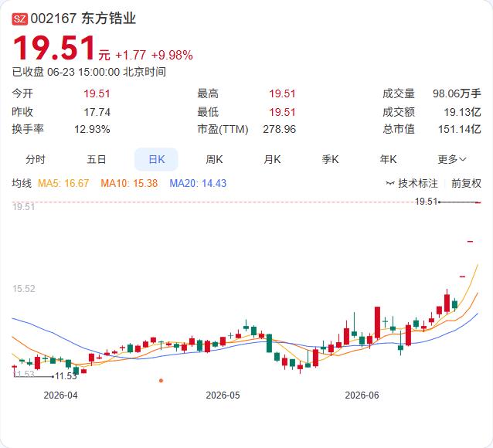Click the MA5: 16.67 indicator

pos(63,183)
